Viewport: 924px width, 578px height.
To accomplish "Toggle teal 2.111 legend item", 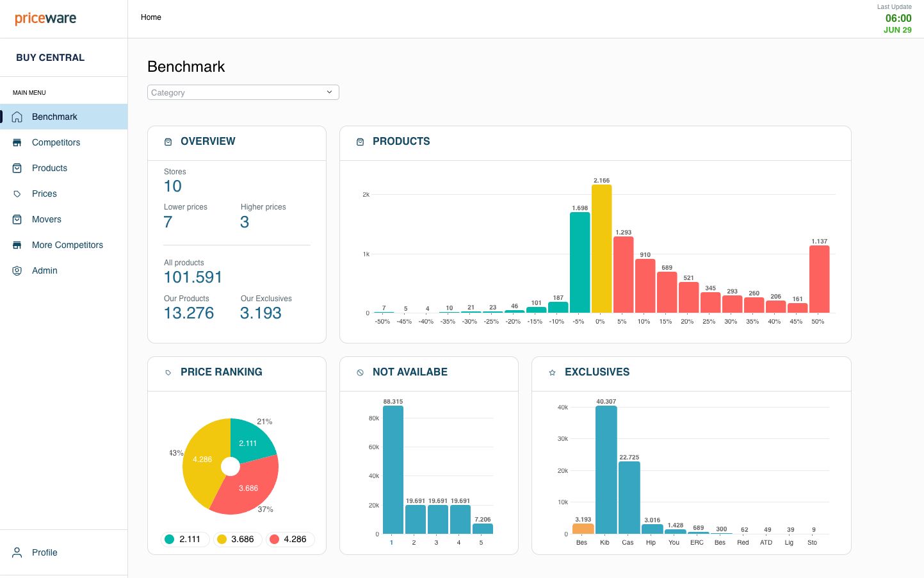I will (x=184, y=539).
